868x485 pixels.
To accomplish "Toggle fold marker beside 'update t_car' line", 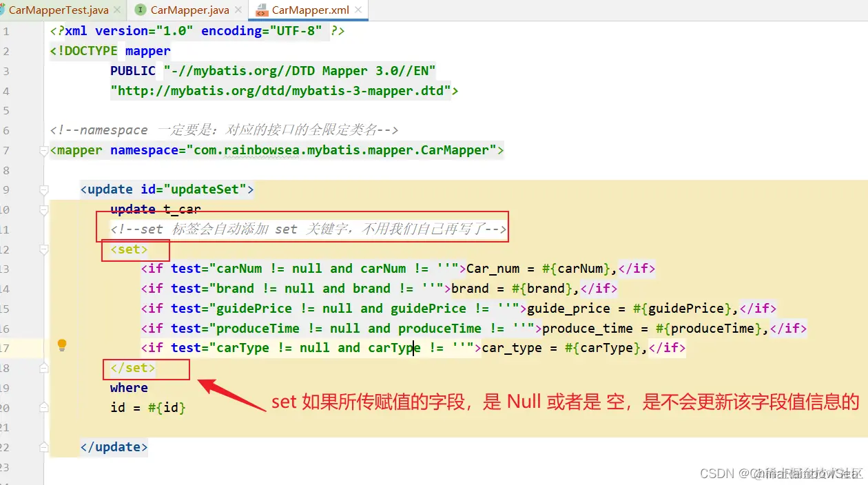I will coord(44,209).
